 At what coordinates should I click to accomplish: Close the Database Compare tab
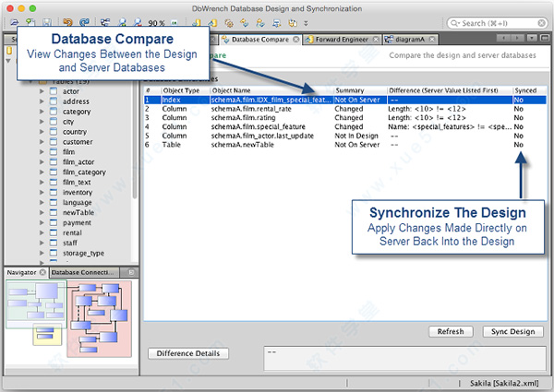[x=296, y=40]
